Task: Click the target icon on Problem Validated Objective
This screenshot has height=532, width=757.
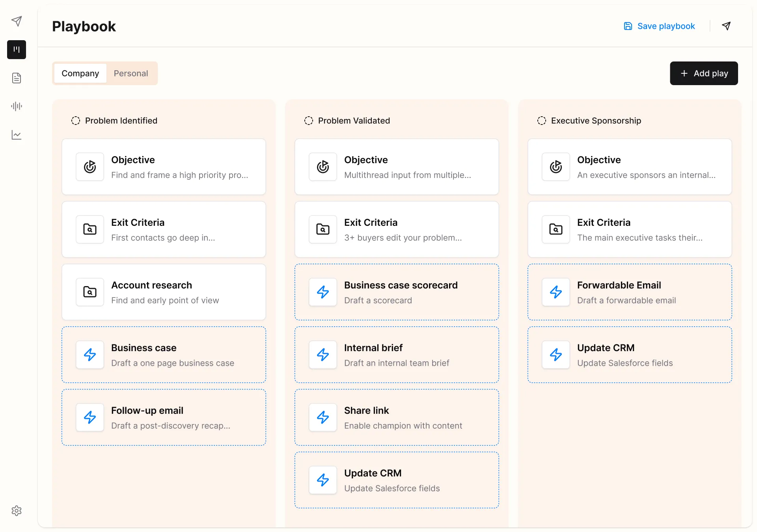Action: 323,167
